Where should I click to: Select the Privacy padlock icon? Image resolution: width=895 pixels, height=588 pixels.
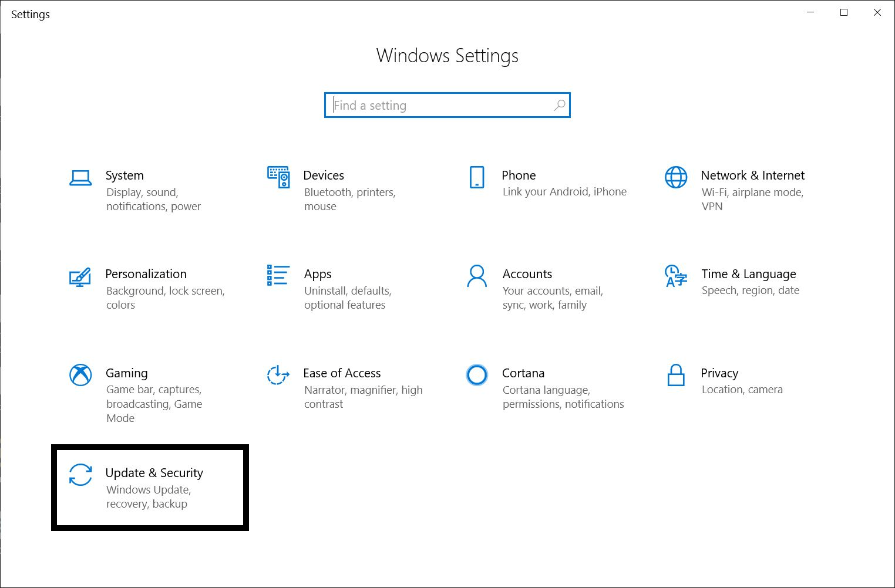[675, 376]
